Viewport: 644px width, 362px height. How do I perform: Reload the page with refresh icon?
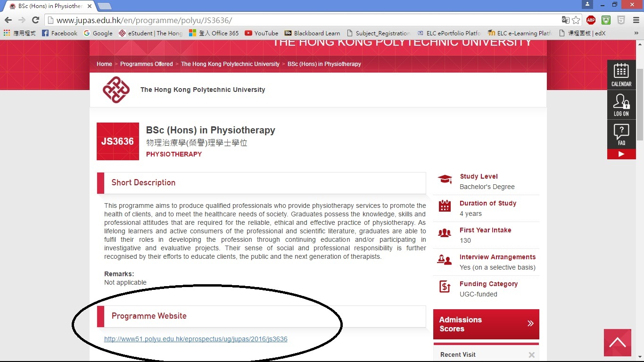[35, 20]
